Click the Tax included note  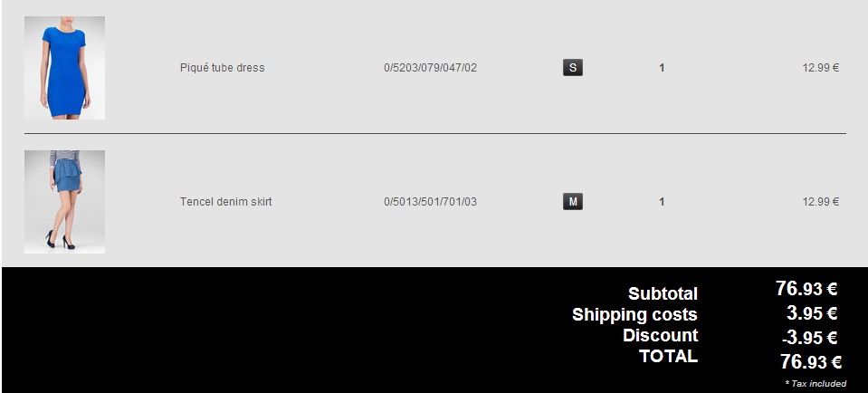point(816,384)
